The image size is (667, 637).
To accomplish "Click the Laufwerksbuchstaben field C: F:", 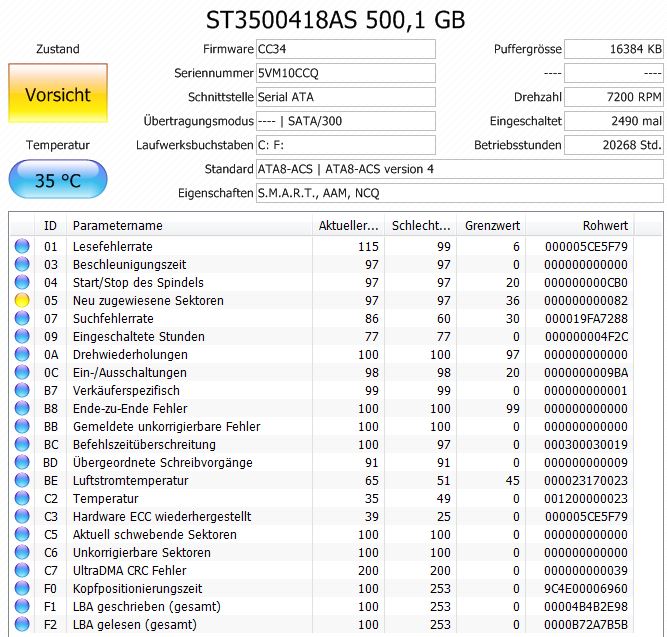I will click(345, 145).
